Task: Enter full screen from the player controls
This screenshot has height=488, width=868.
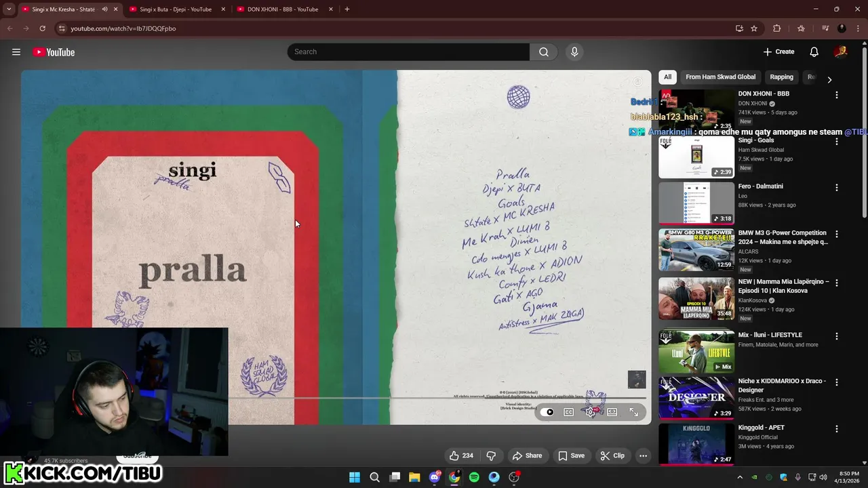Action: point(634,412)
